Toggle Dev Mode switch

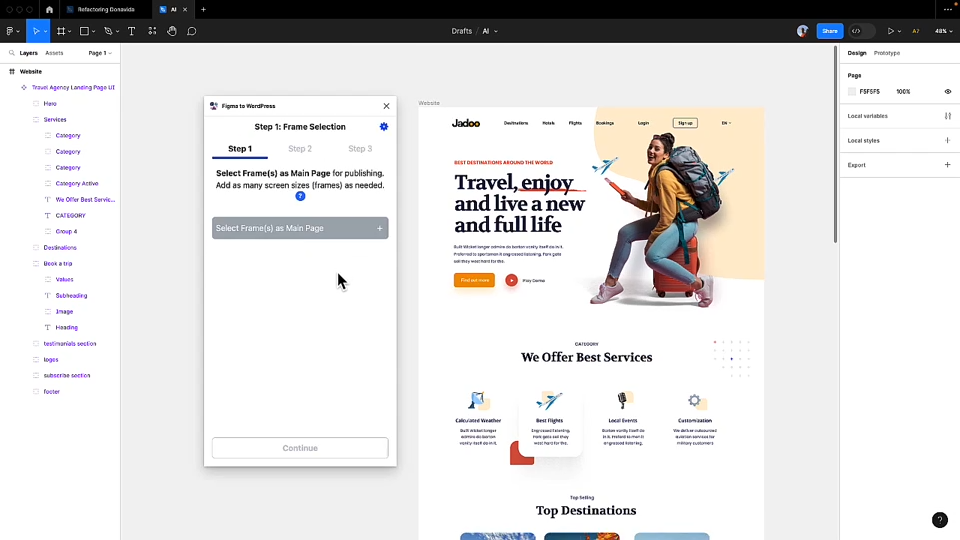tap(860, 31)
